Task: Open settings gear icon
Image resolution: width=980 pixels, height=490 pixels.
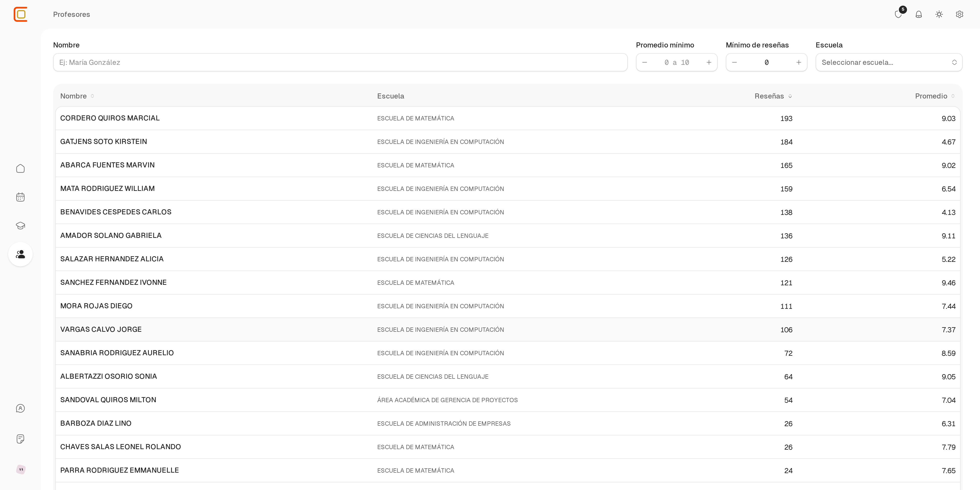Action: pos(960,15)
